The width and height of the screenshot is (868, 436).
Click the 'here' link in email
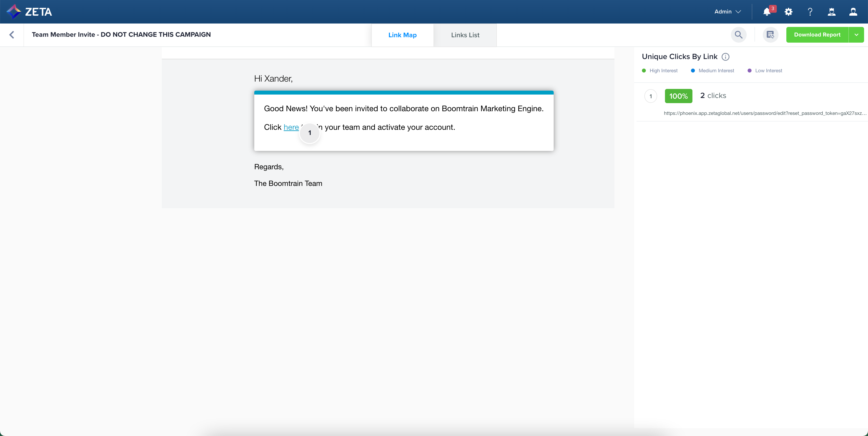click(x=291, y=127)
